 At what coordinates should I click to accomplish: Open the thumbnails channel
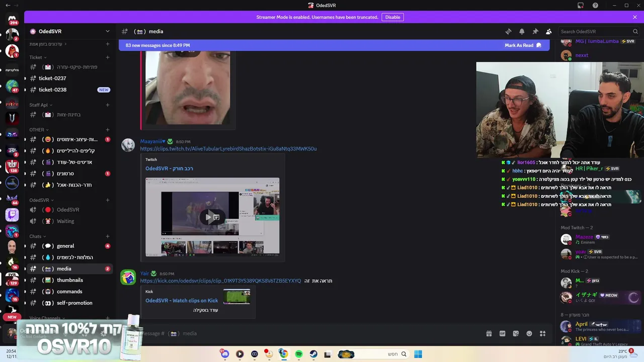69,280
